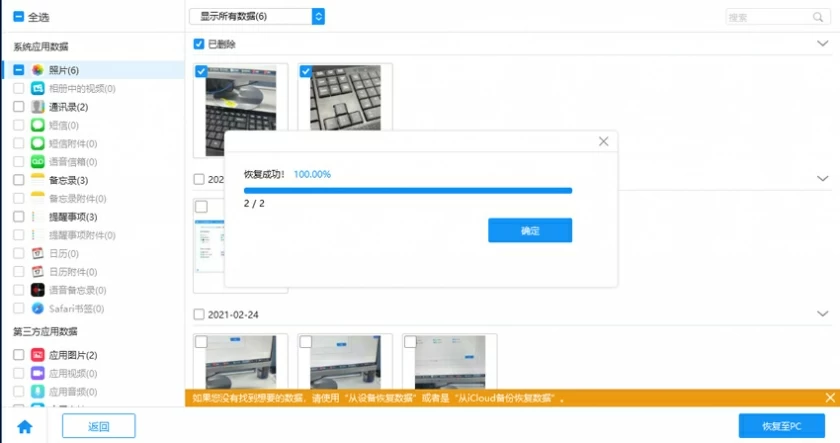
Task: Click the Back (返回) button
Action: tap(99, 426)
